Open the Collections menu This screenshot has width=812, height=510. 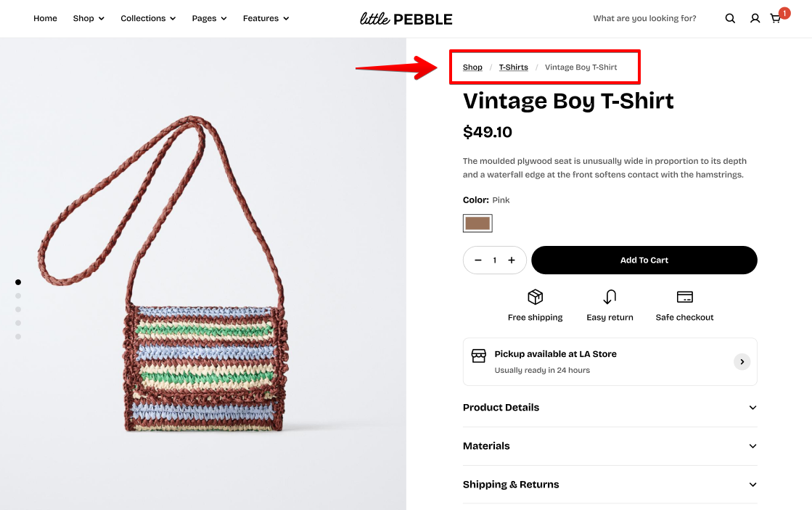pyautogui.click(x=148, y=18)
